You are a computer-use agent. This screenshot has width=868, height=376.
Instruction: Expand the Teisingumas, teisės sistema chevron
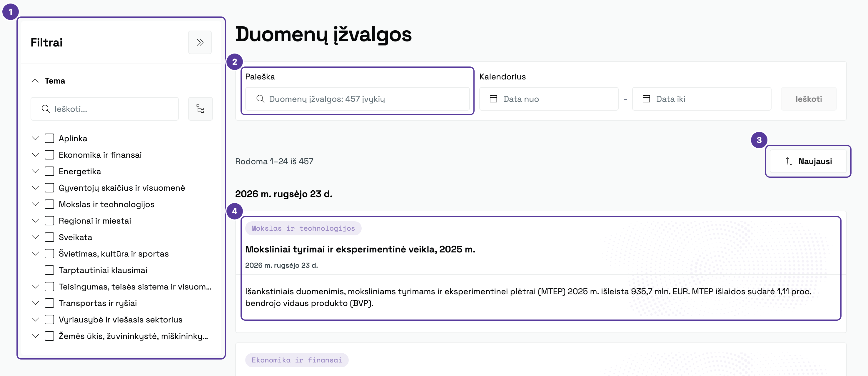click(35, 287)
